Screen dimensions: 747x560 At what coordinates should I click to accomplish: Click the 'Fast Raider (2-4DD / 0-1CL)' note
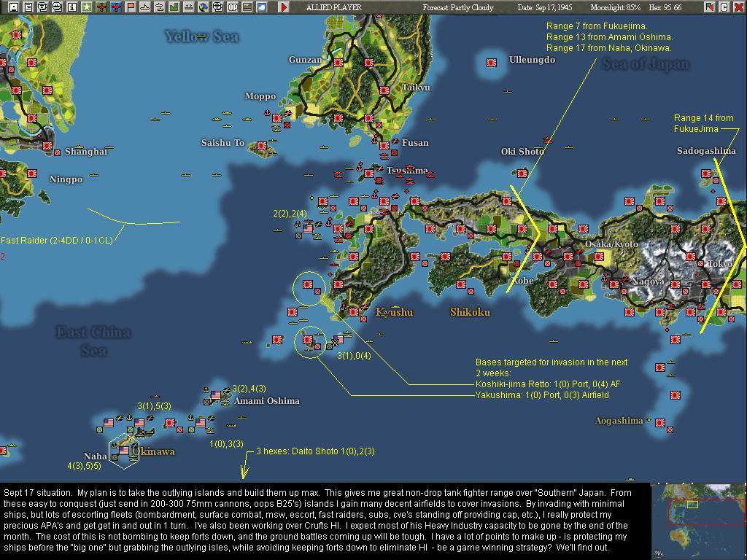point(57,241)
